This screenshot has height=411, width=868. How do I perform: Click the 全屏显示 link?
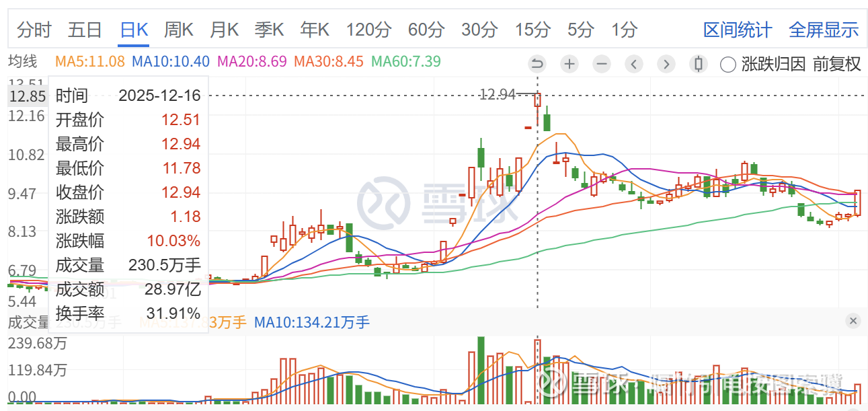tap(824, 30)
